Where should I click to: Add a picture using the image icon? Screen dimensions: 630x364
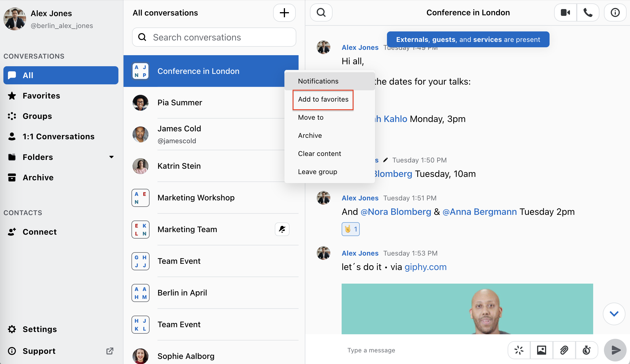(542, 350)
